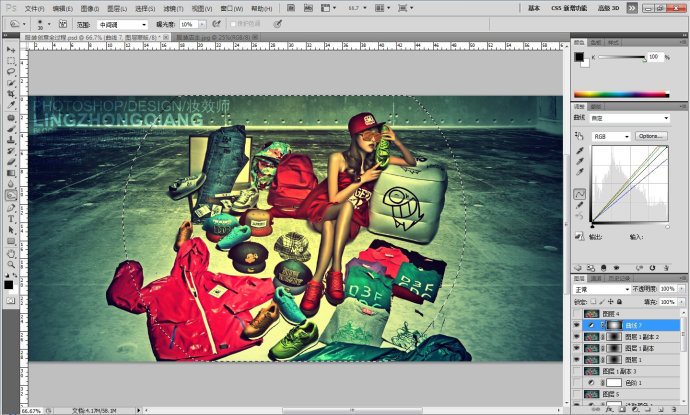Select the CS5 新增功能 workspace
This screenshot has width=690, height=415.
point(569,8)
